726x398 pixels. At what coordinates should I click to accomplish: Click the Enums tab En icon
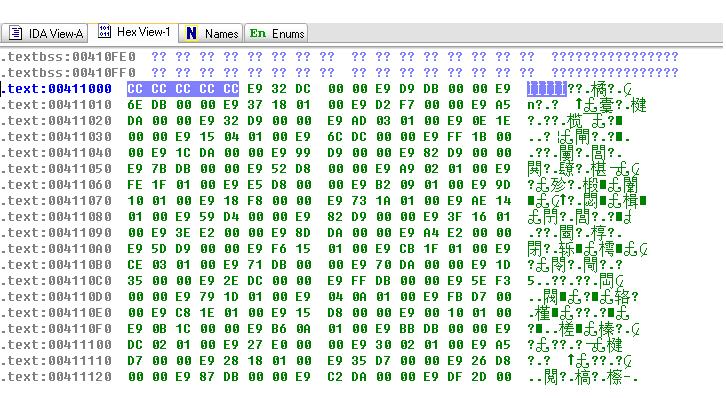[258, 33]
